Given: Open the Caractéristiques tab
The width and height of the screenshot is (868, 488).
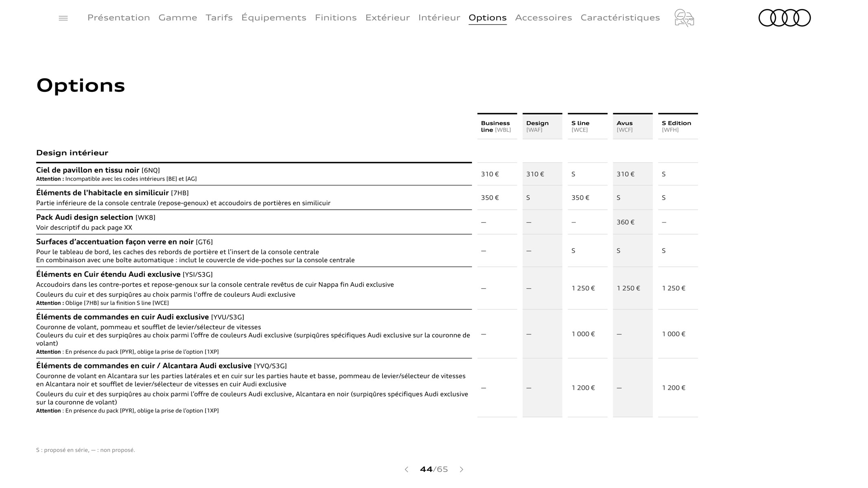Looking at the screenshot, I should pos(620,17).
